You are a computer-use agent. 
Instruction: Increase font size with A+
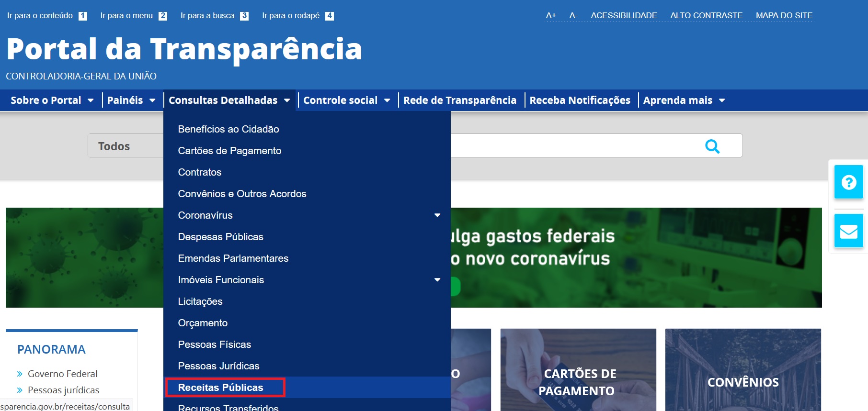551,15
